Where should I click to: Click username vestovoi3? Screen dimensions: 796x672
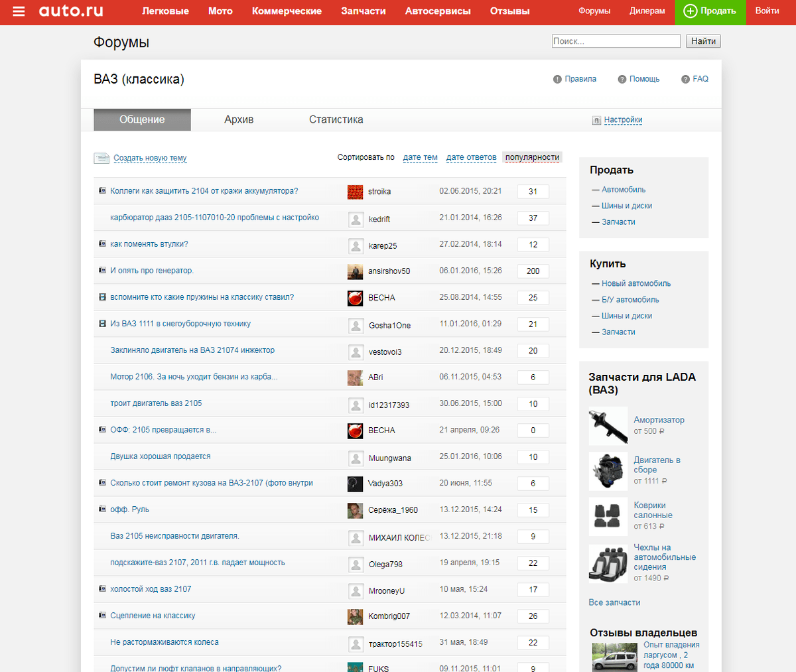[x=385, y=352]
